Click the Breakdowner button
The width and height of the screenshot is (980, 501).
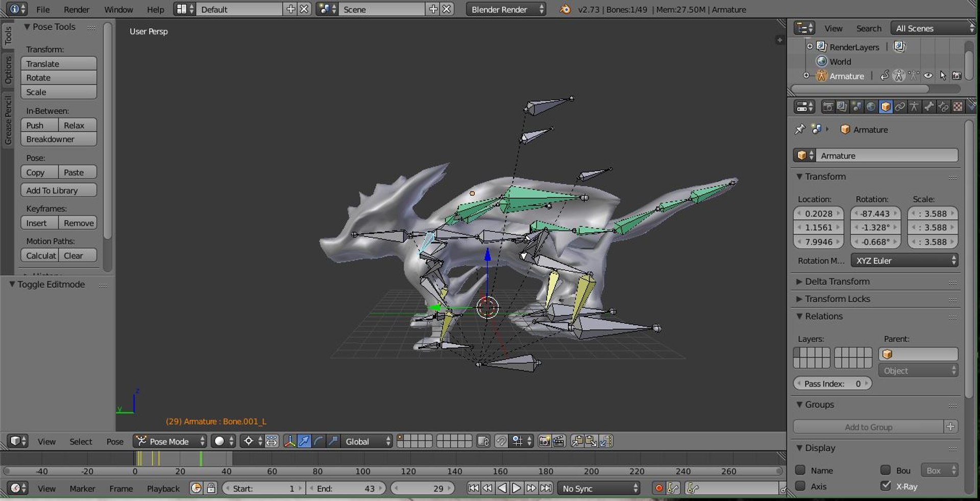59,139
